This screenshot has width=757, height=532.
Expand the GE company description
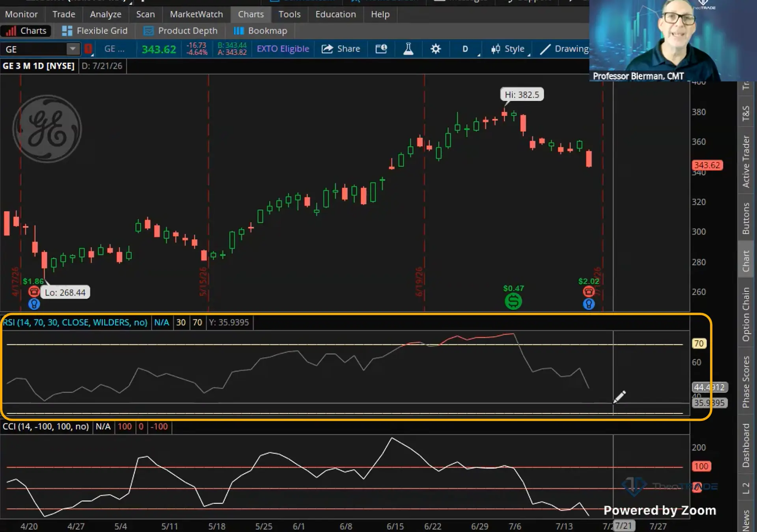(x=114, y=49)
